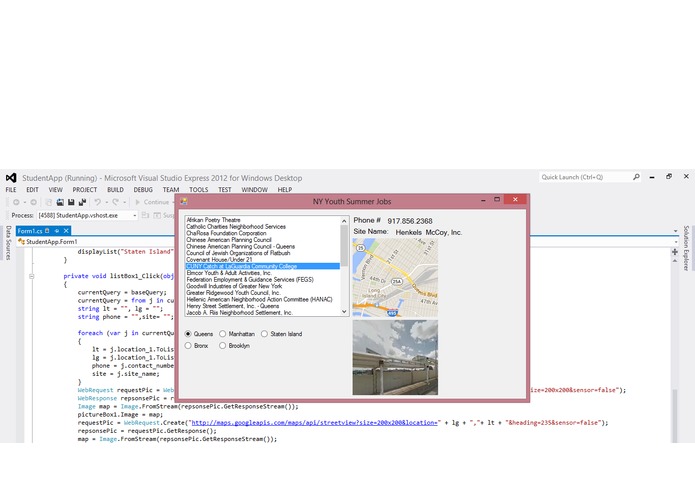The height and width of the screenshot is (494, 695).
Task: Open the StudentApp.Form1 class dropdown
Action: pos(675,242)
